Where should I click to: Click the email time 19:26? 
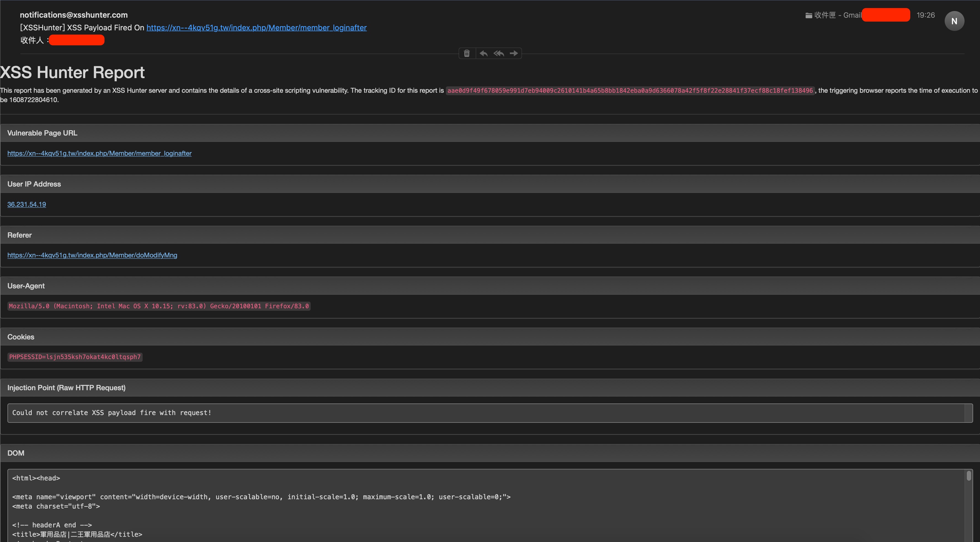(x=926, y=15)
